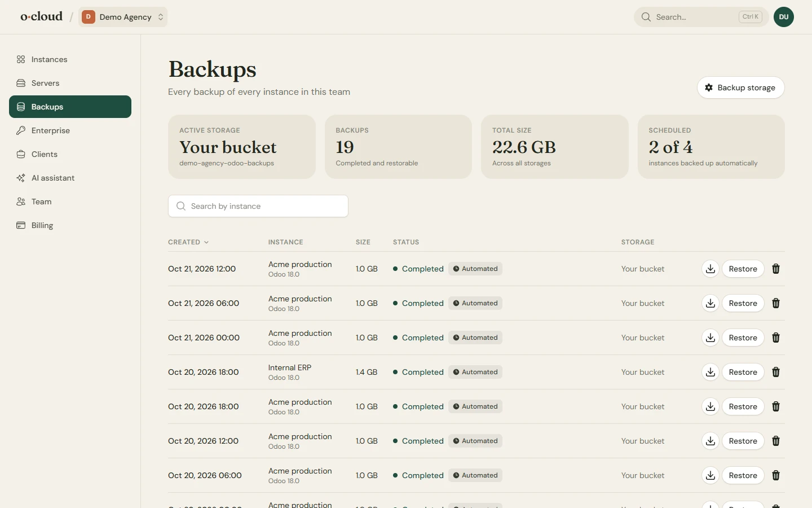
Task: Select Backups in the sidebar
Action: coord(70,107)
